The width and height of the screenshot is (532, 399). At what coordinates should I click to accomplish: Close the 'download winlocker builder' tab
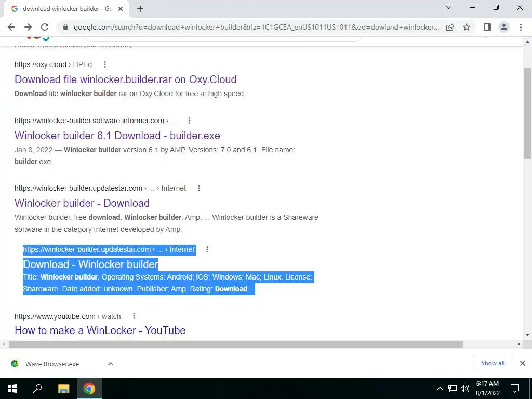(x=121, y=9)
